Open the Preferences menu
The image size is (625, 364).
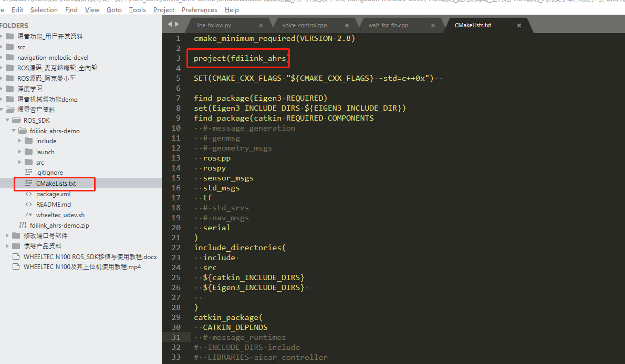(199, 9)
